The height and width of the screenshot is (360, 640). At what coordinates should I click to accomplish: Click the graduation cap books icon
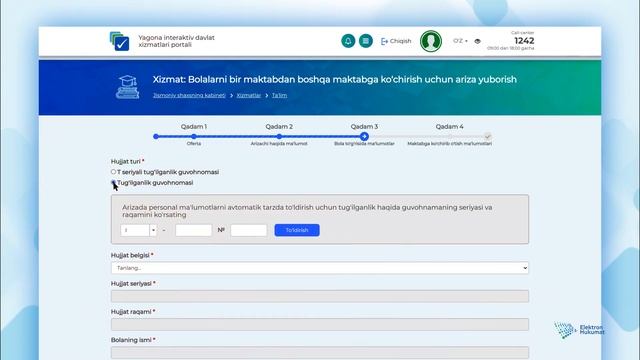[x=127, y=87]
